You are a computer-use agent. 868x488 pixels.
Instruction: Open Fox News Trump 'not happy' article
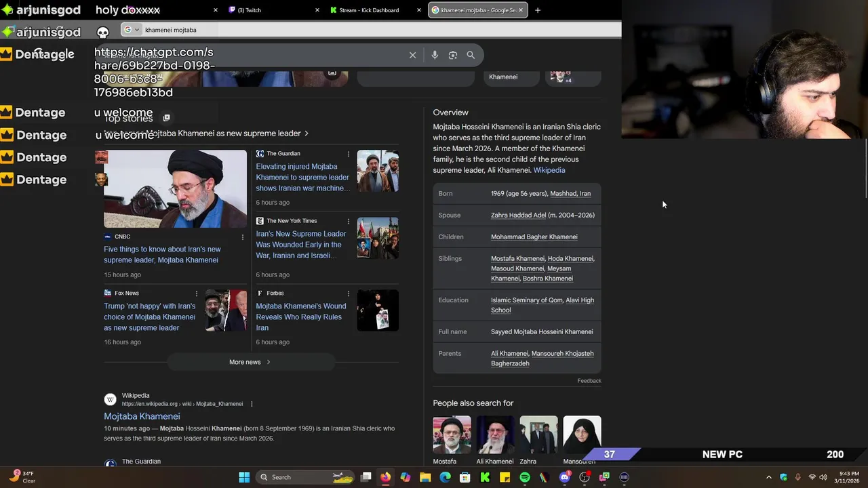coord(149,317)
